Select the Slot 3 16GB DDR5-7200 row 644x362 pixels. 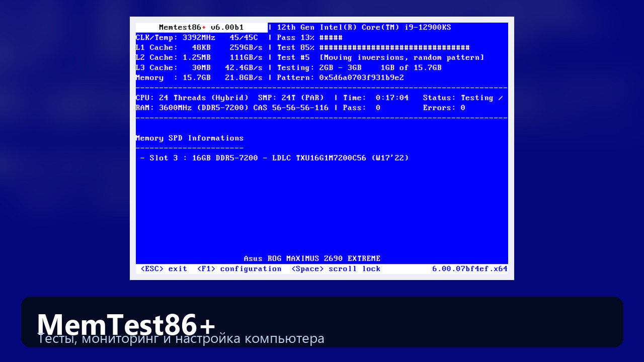click(x=275, y=158)
